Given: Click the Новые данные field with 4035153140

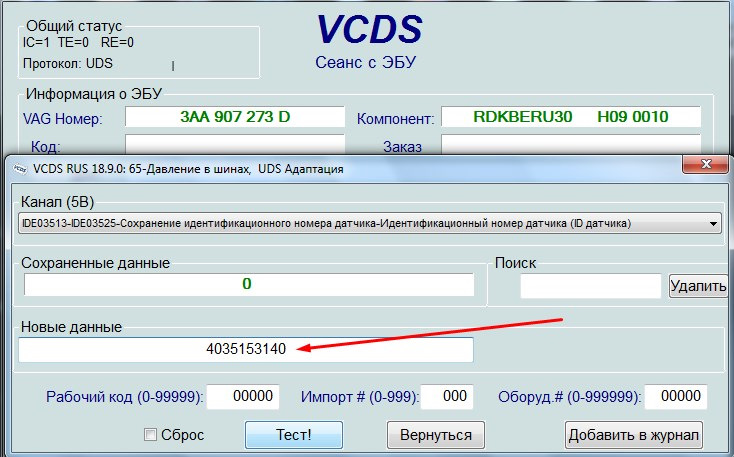Looking at the screenshot, I should tap(246, 349).
